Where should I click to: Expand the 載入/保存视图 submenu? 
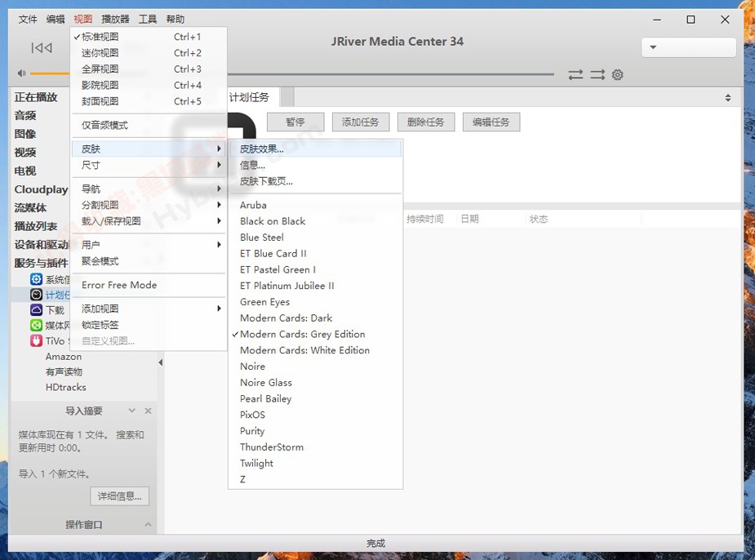(149, 221)
